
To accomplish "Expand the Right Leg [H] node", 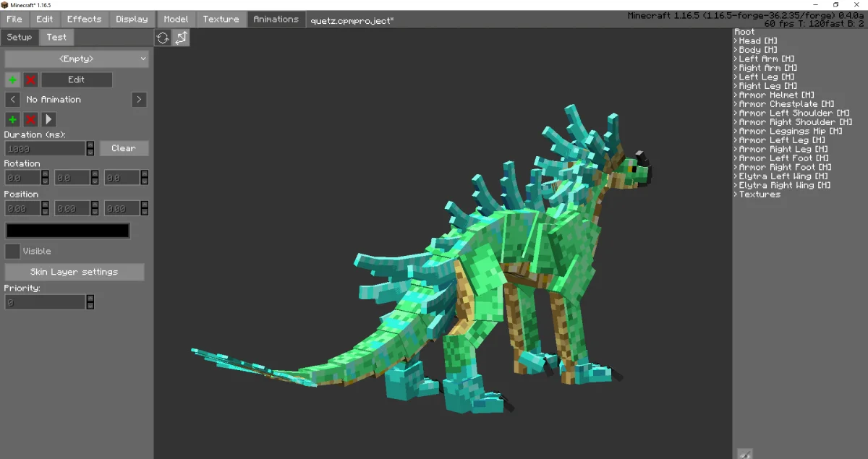I will [736, 86].
